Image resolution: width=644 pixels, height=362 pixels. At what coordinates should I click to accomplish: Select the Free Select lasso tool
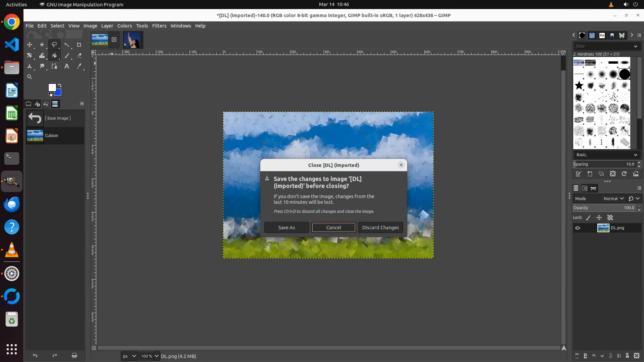(54, 45)
